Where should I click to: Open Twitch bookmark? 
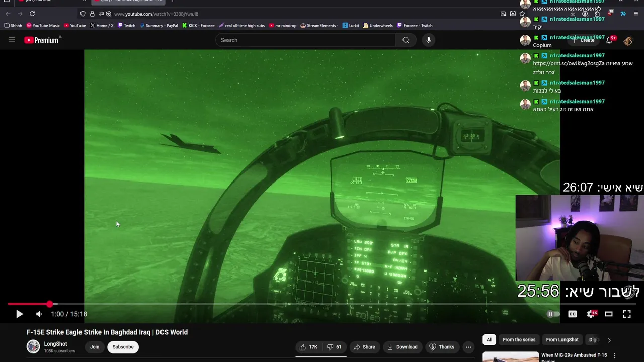coord(126,26)
